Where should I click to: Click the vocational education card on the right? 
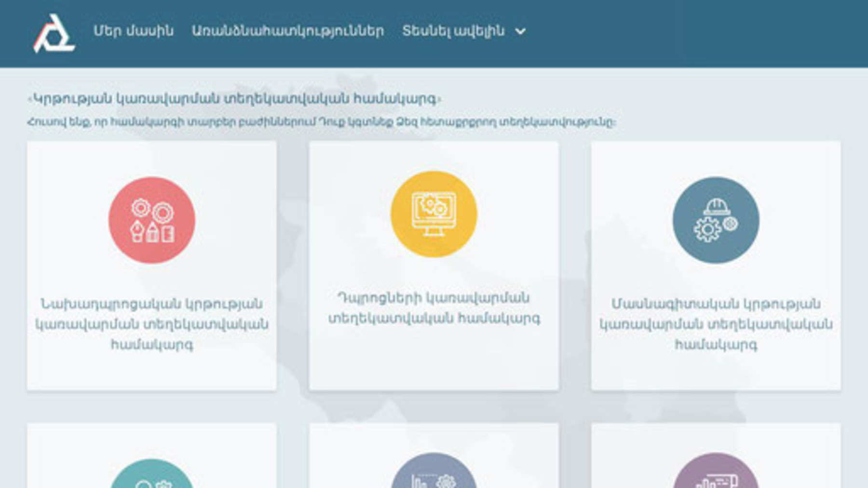point(715,265)
